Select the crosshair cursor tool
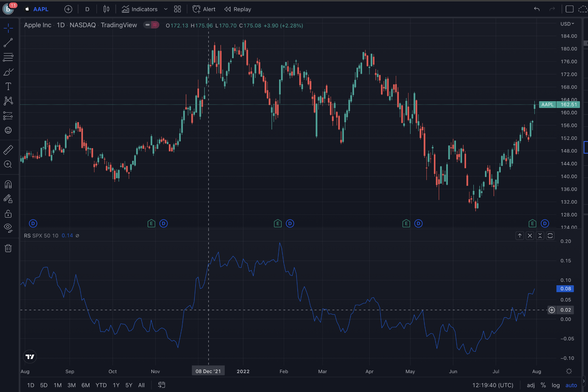This screenshot has width=588, height=392. (8, 28)
